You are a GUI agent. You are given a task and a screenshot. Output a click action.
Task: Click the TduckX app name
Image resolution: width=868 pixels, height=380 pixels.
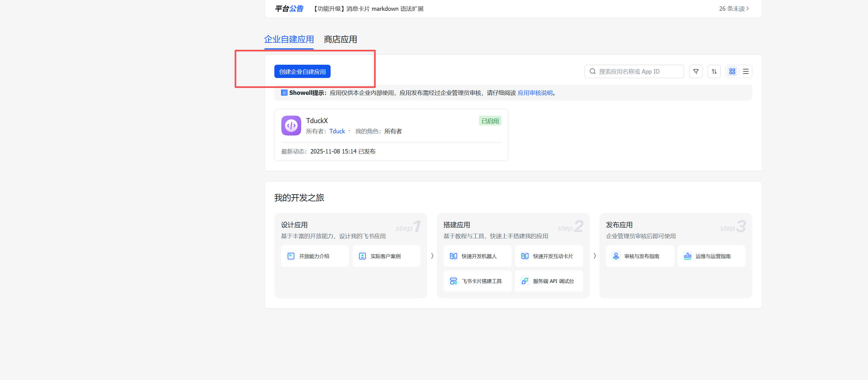[317, 121]
